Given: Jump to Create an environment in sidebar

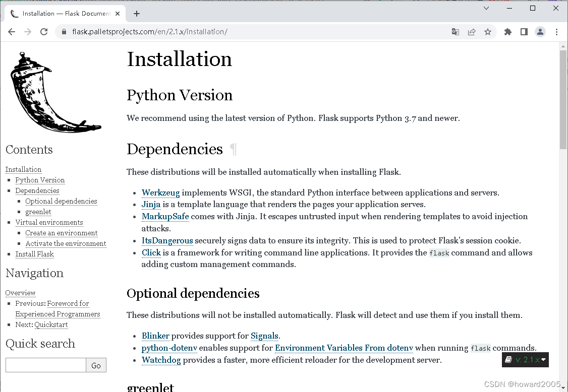Looking at the screenshot, I should click(x=62, y=233).
